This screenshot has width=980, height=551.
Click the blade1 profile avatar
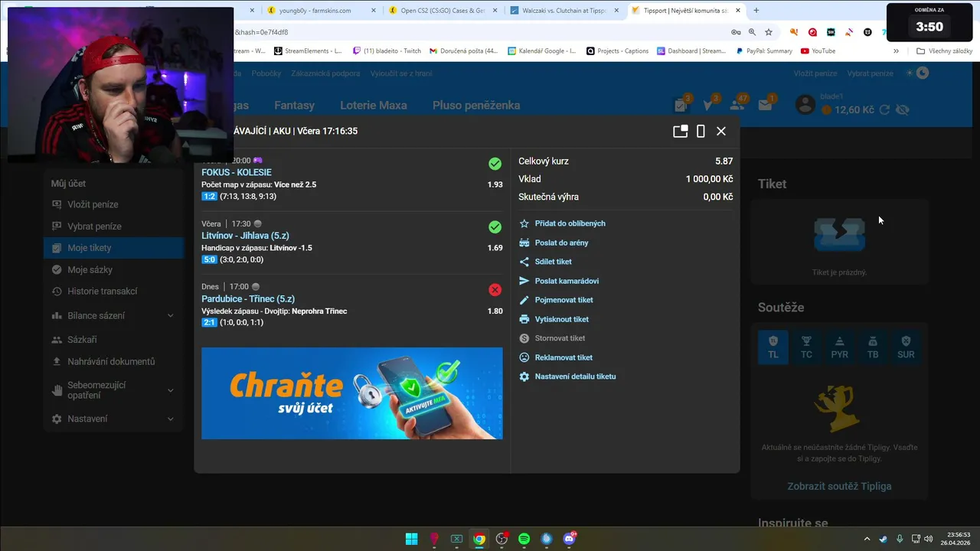pos(805,105)
